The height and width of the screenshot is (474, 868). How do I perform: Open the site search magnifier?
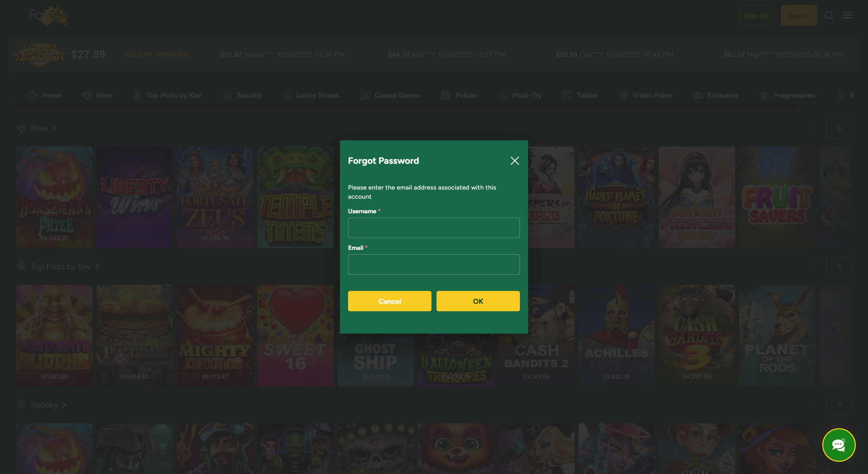[x=829, y=15]
